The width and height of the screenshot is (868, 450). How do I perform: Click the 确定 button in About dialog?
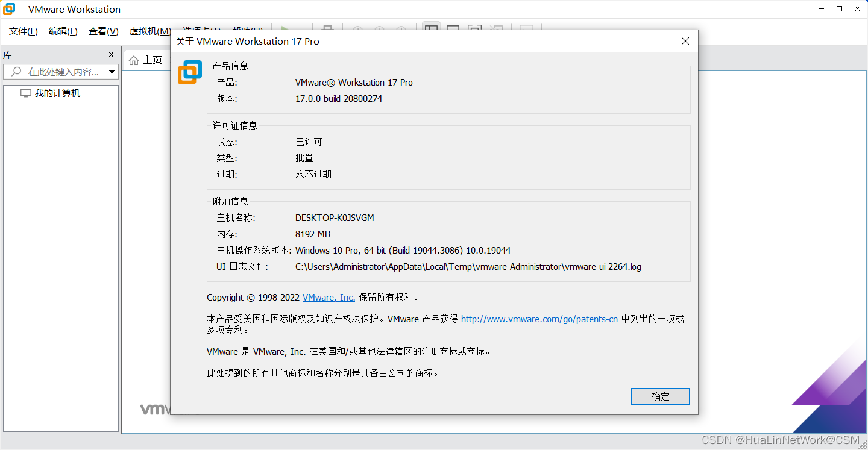(660, 396)
